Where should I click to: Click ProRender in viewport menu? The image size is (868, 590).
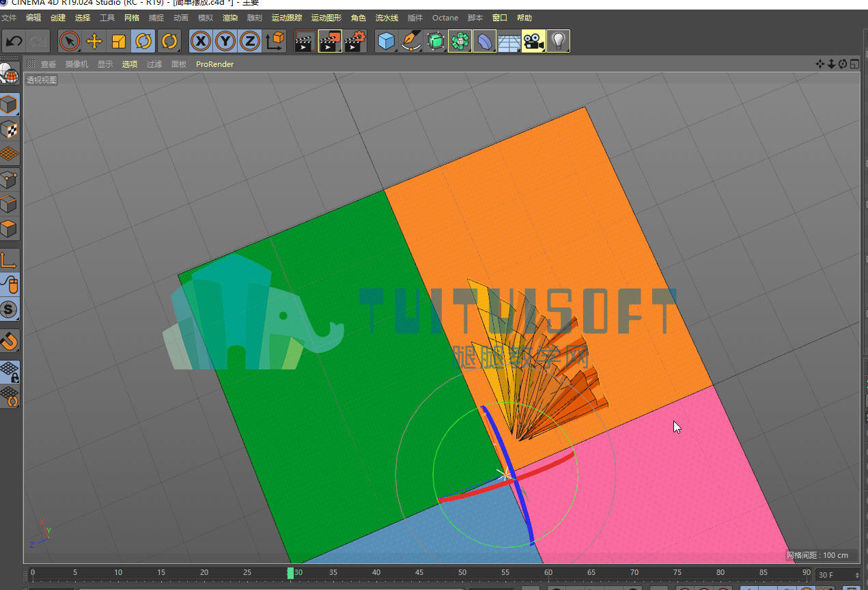214,64
